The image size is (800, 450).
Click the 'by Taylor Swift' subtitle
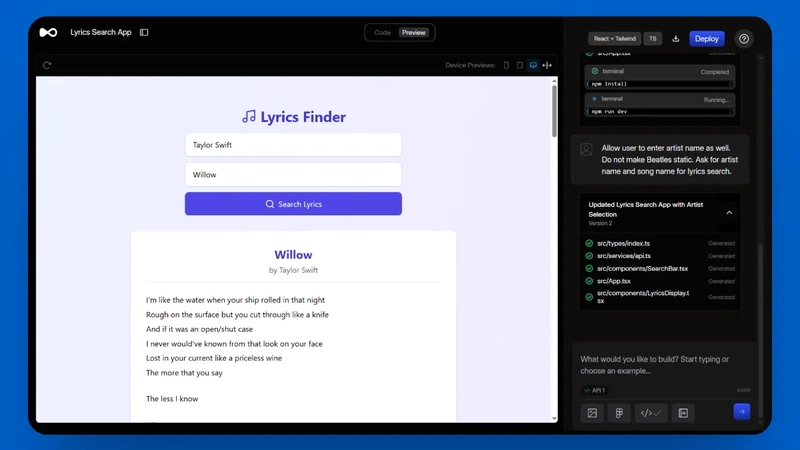(293, 270)
